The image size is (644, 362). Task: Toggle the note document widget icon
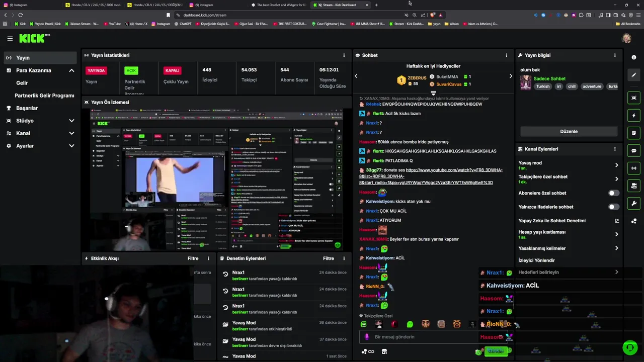(634, 133)
